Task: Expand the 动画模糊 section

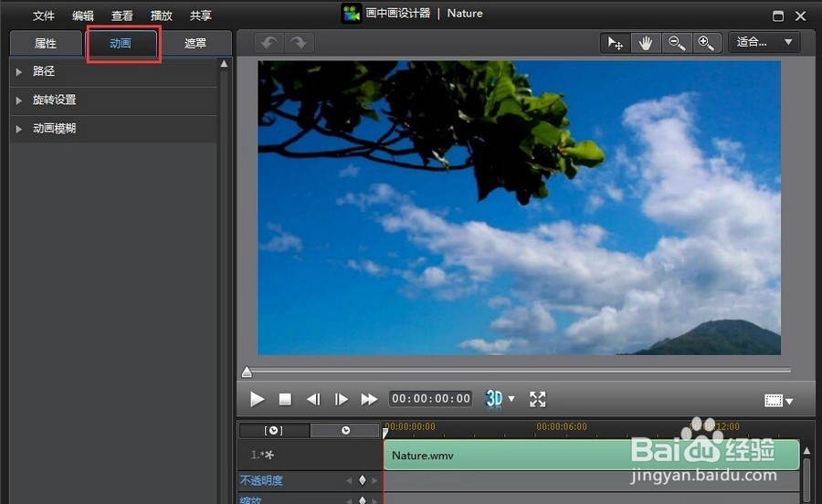Action: [x=113, y=129]
